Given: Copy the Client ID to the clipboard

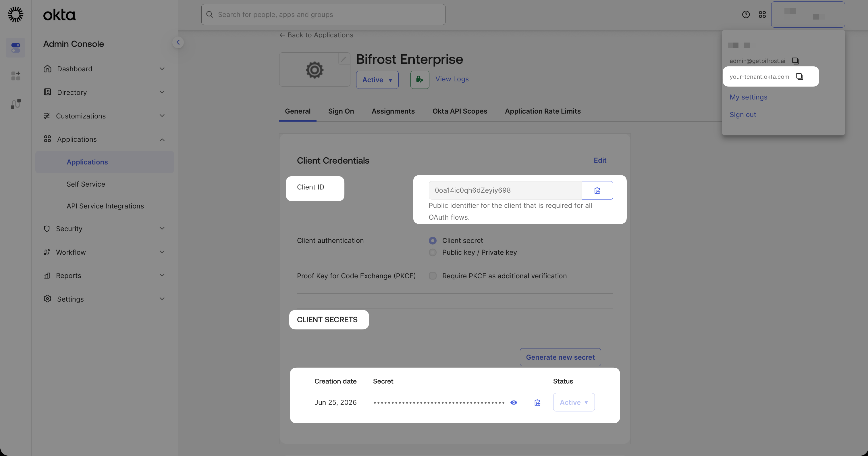Looking at the screenshot, I should (597, 190).
